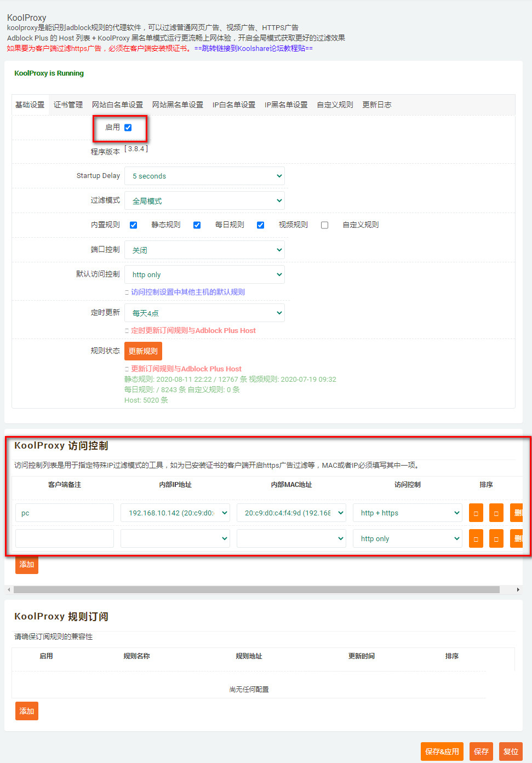Click the 更新规则 update rules button

click(x=143, y=351)
